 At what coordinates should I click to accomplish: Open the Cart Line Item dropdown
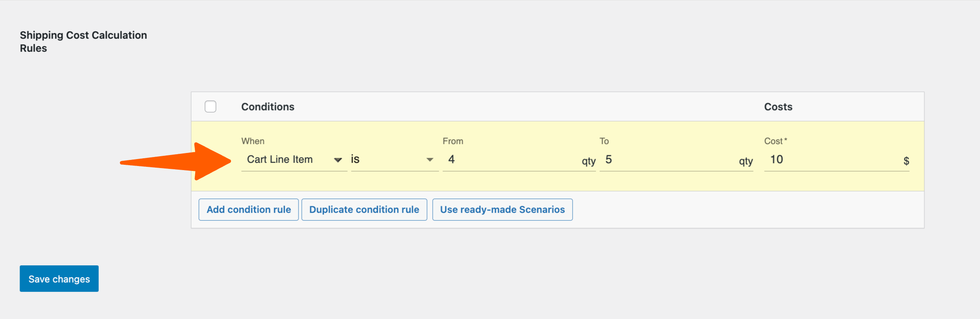[294, 159]
